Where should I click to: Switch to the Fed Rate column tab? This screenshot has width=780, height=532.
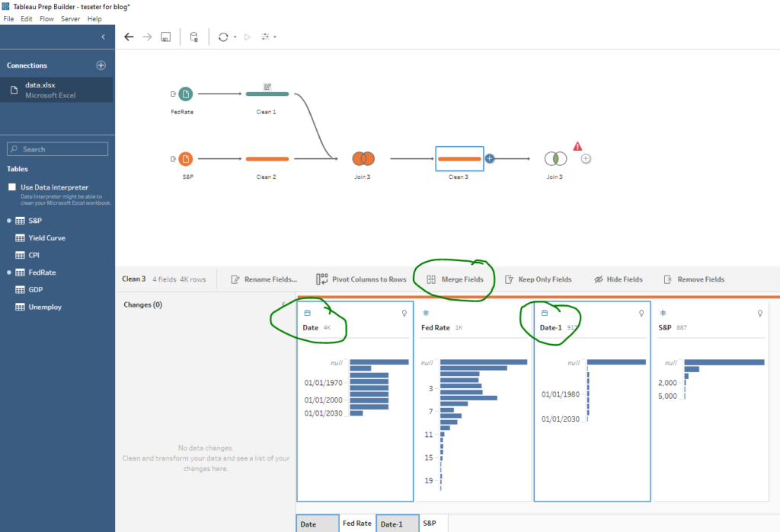click(x=356, y=523)
